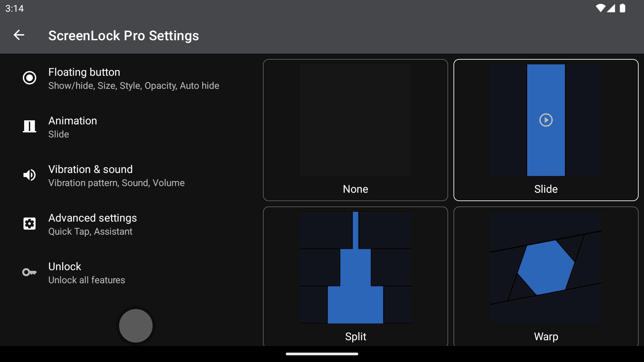Select the None animation option
The height and width of the screenshot is (362, 644).
click(355, 130)
